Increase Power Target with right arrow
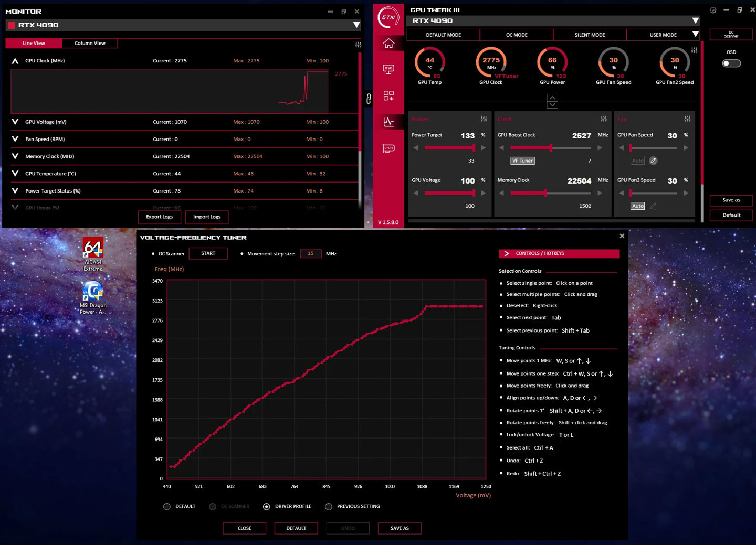 click(484, 148)
